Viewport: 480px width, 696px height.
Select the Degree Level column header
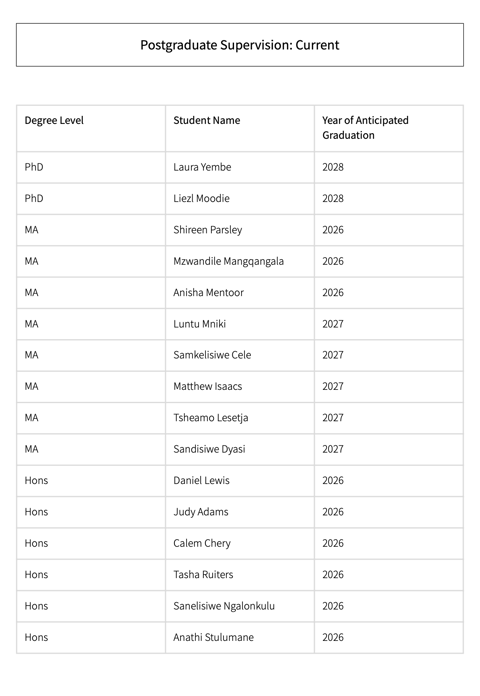point(54,120)
